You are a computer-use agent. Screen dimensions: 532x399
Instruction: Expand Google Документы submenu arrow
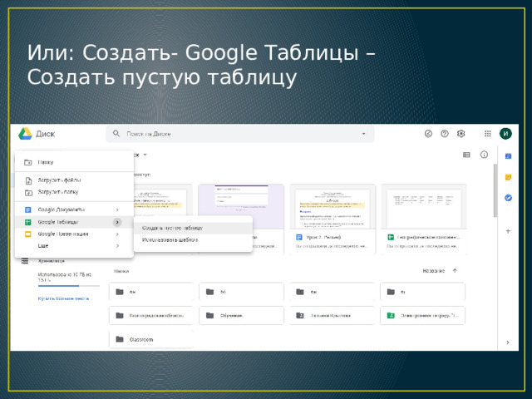pos(117,210)
